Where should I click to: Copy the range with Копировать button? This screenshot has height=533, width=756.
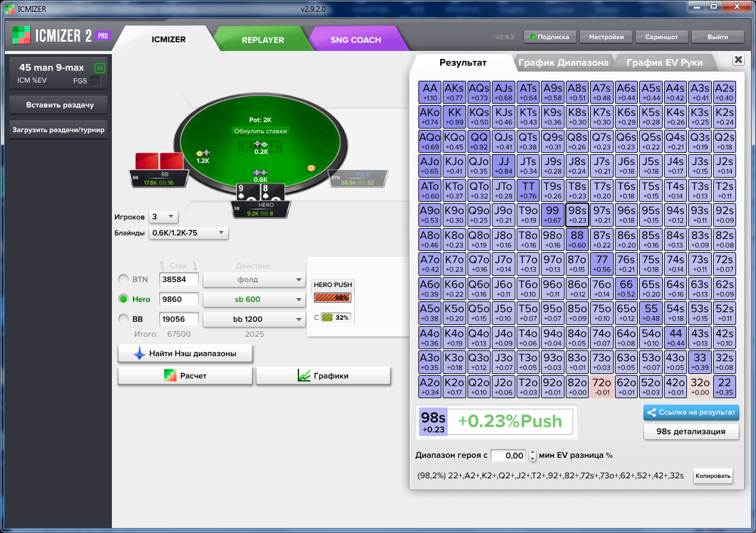click(x=713, y=476)
